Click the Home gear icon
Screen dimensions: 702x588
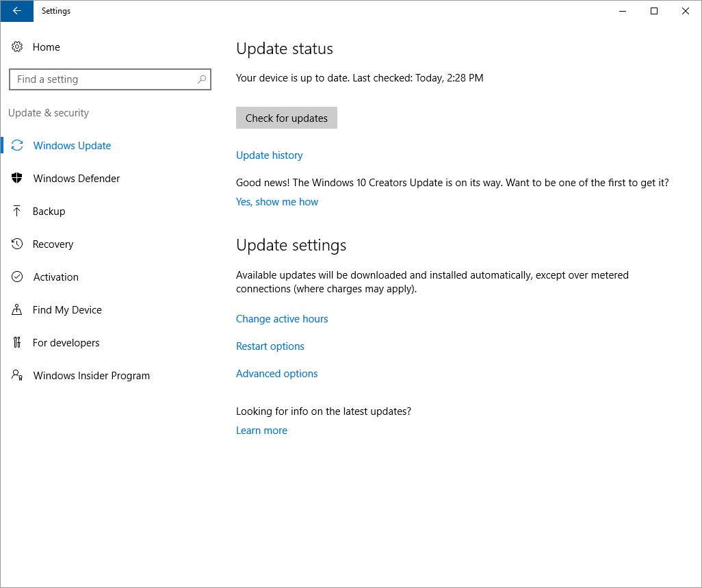click(x=17, y=47)
